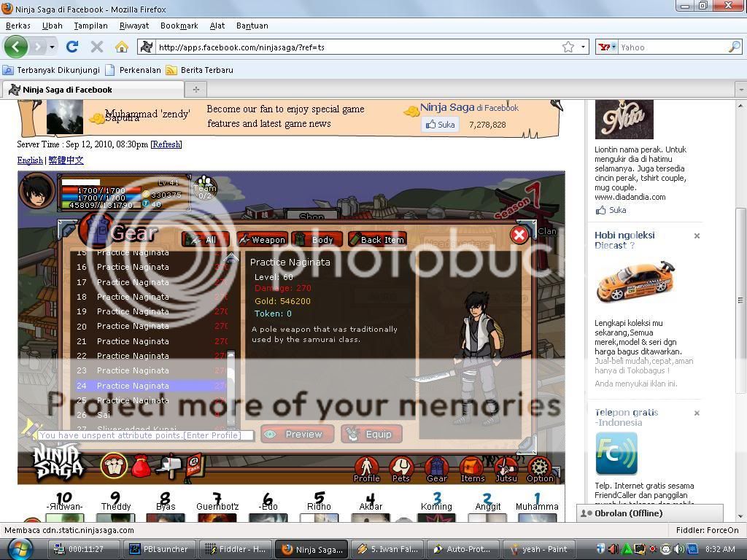
Task: Click the Yahoo search input field
Action: 673,47
